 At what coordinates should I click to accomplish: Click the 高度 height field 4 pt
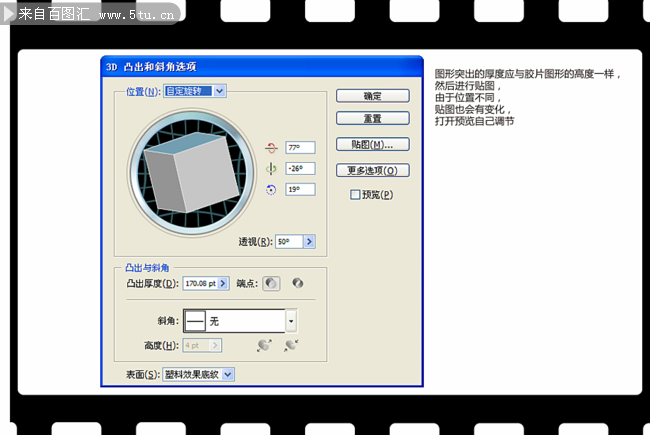pos(196,345)
